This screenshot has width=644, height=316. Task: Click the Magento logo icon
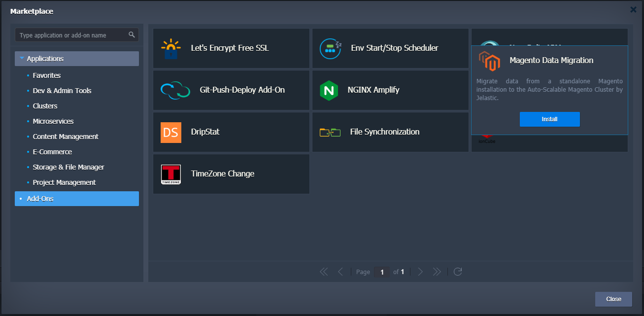pos(489,61)
